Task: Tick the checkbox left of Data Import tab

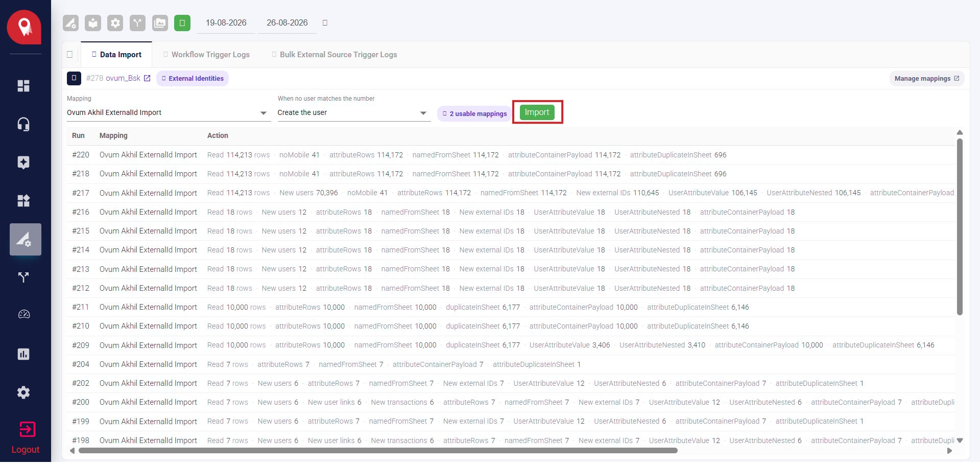Action: tap(70, 55)
